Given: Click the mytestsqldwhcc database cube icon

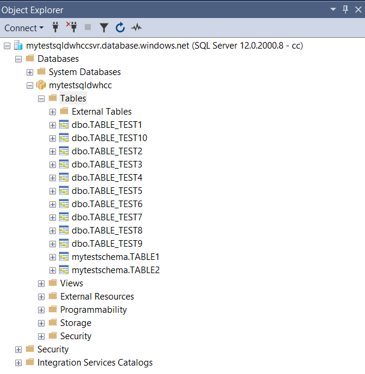Looking at the screenshot, I should pos(41,85).
